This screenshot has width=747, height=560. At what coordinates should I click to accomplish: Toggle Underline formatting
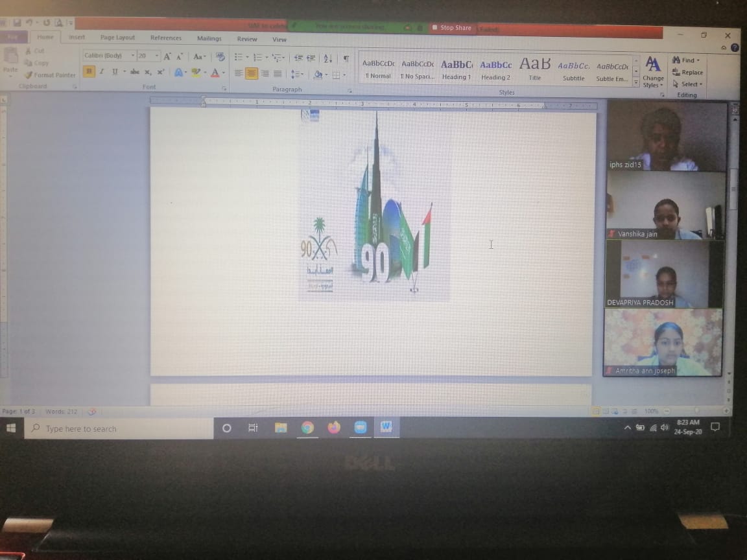[x=114, y=71]
